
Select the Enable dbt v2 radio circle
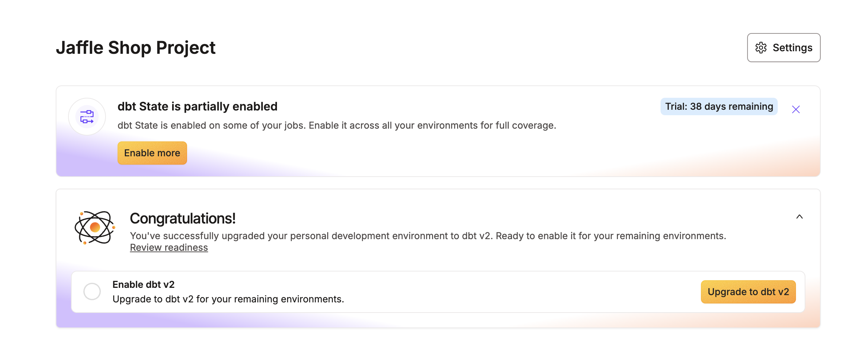click(92, 291)
